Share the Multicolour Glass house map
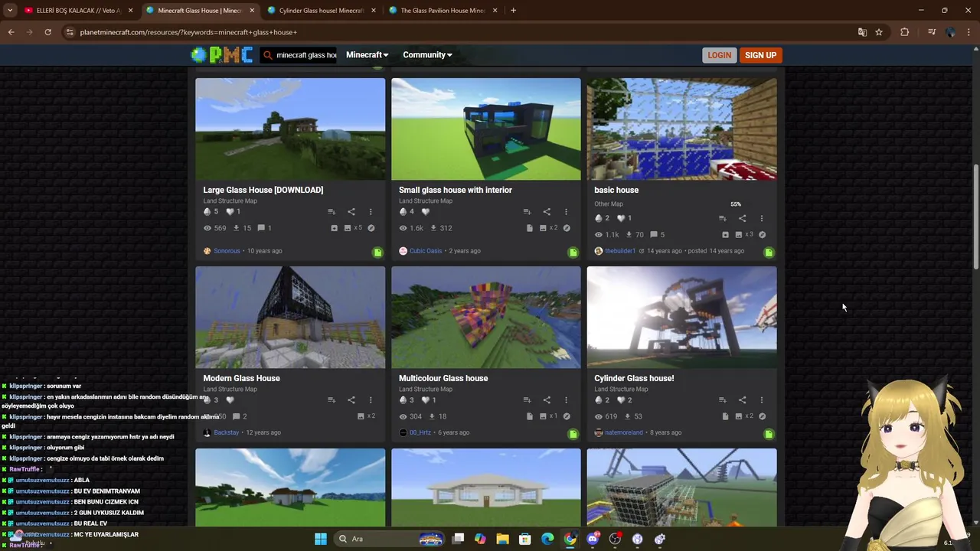Image resolution: width=980 pixels, height=551 pixels. click(x=547, y=400)
